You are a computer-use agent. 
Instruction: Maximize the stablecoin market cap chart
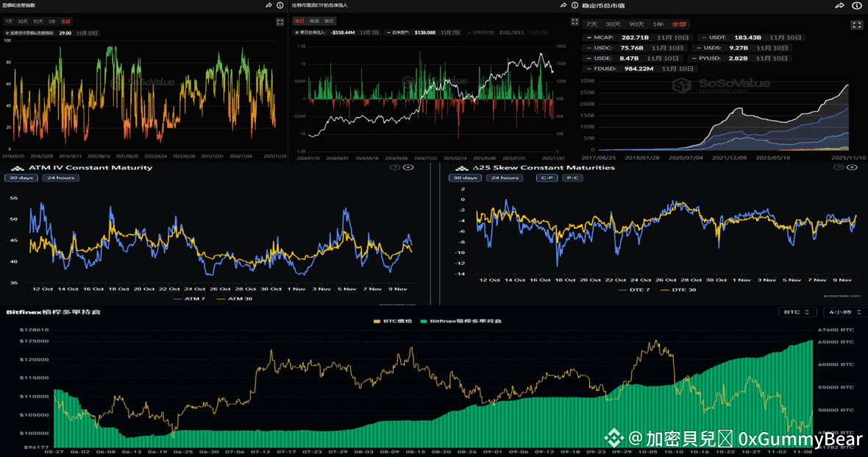pos(856,24)
